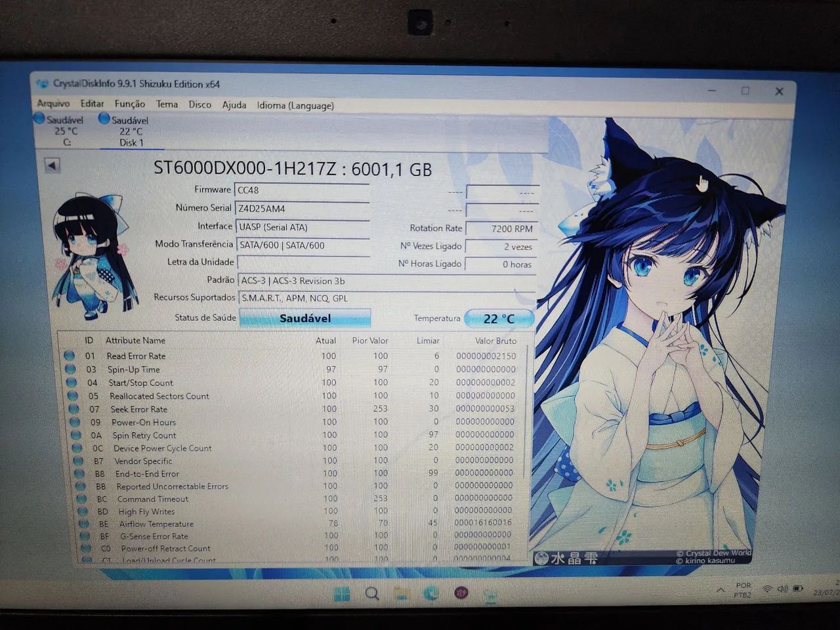The image size is (840, 630).
Task: Click the Read Error Rate status circle
Action: [x=69, y=356]
